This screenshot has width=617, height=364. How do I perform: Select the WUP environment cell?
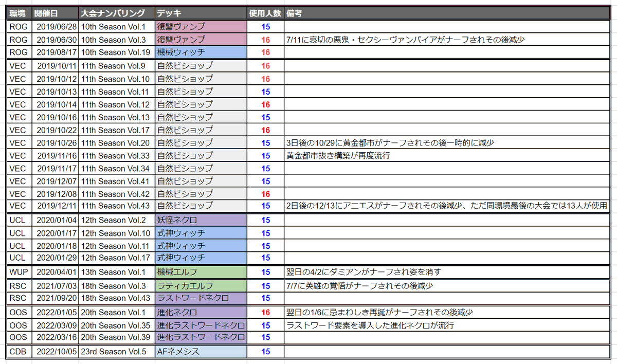click(x=20, y=272)
